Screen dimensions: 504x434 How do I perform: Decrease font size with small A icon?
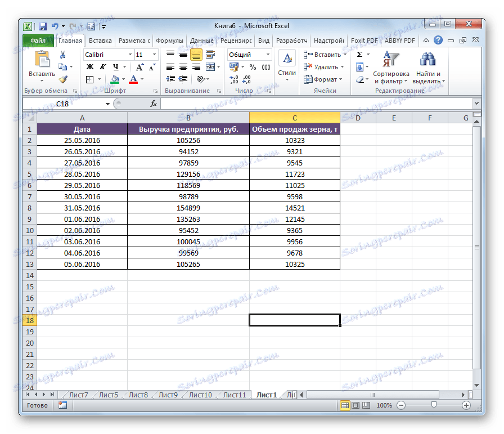pyautogui.click(x=152, y=67)
